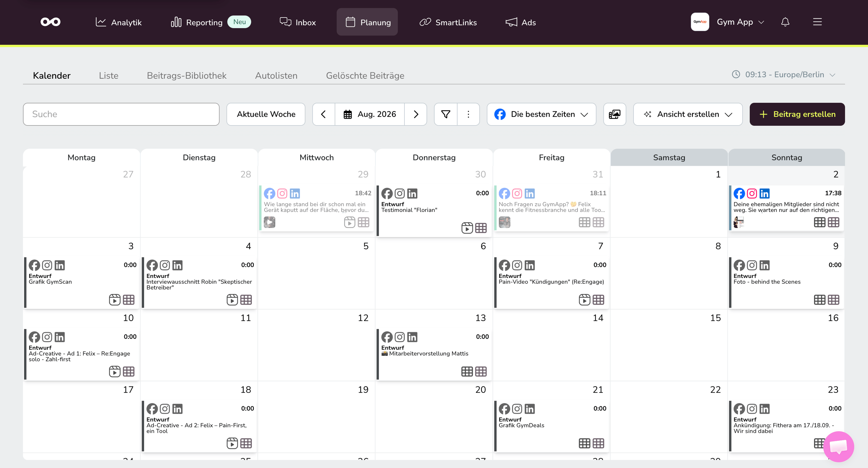The height and width of the screenshot is (468, 868).
Task: Switch to the Beitrags-Bibliothek tab
Action: [x=187, y=75]
